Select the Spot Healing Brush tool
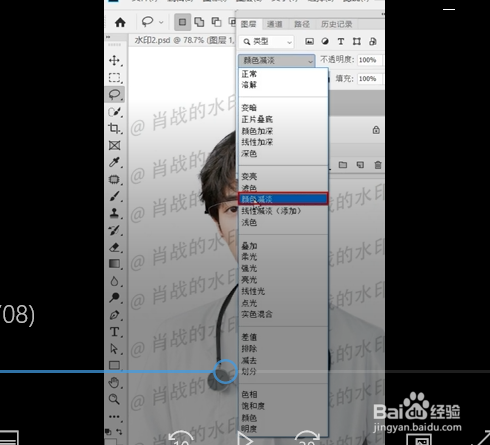This screenshot has height=445, width=490. 114,179
